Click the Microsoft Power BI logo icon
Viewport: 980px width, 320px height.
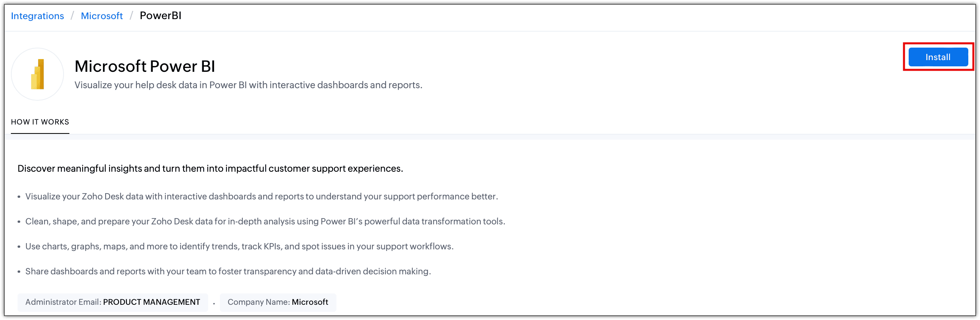(37, 74)
